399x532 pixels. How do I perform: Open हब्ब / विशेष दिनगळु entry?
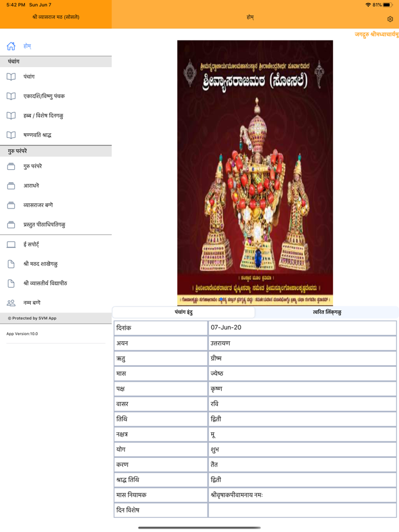56,116
